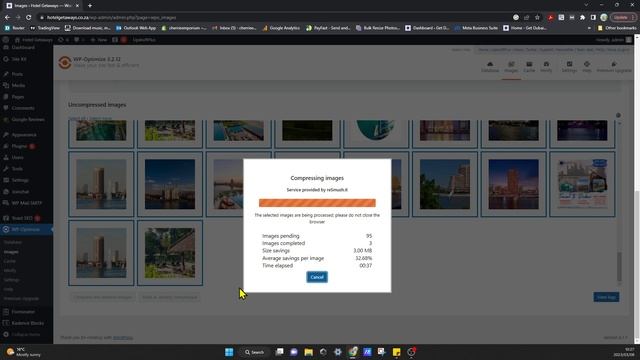Open the WordPress link in footer

pyautogui.click(x=122, y=338)
